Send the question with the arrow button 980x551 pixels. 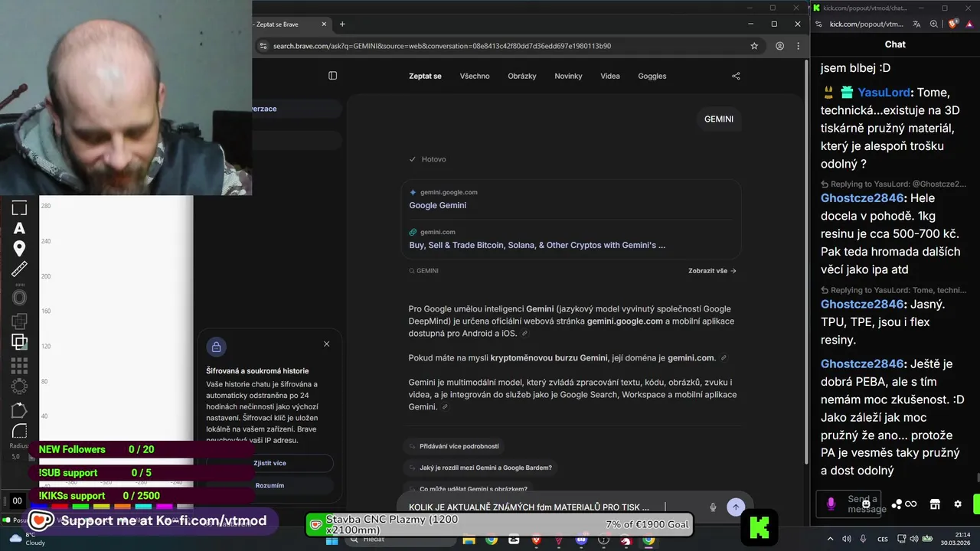point(736,507)
